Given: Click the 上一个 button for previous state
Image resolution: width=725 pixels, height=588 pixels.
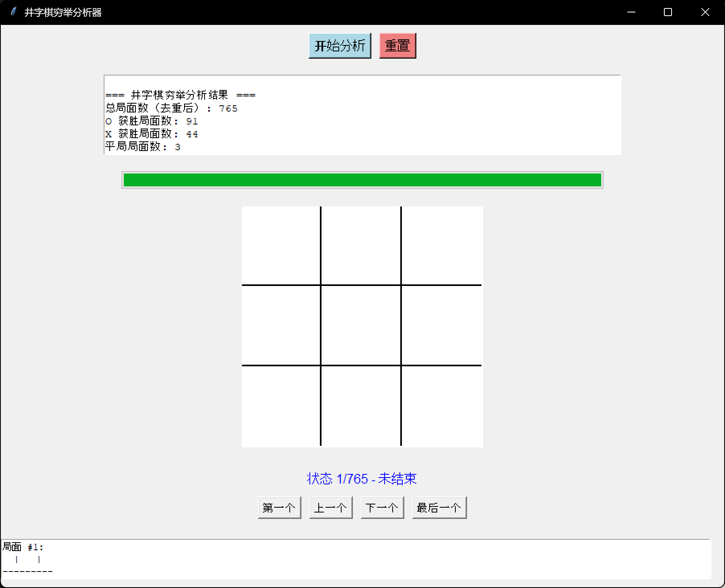Looking at the screenshot, I should click(331, 507).
